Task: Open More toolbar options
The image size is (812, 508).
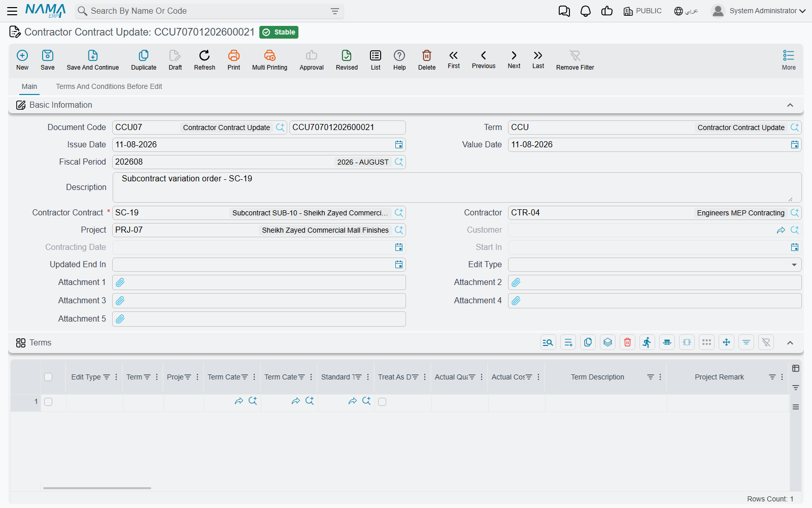Action: (x=789, y=60)
